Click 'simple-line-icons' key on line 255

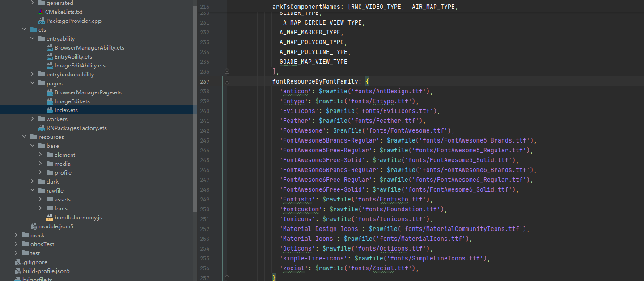click(x=314, y=259)
